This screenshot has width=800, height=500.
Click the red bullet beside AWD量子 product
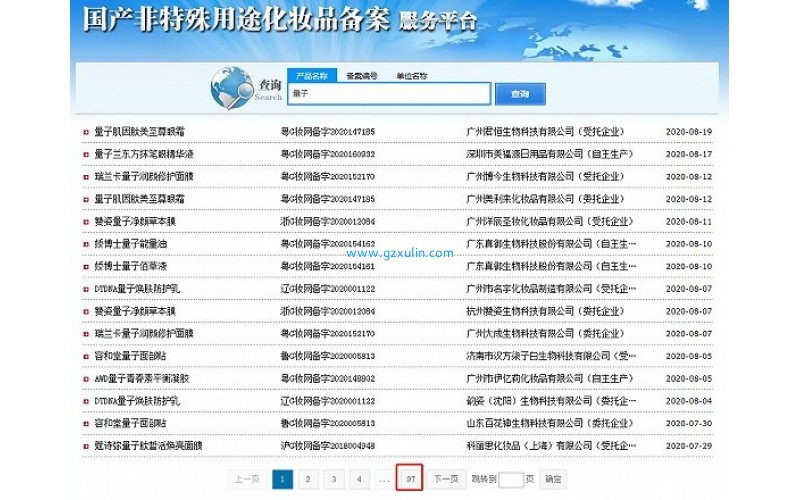click(86, 379)
